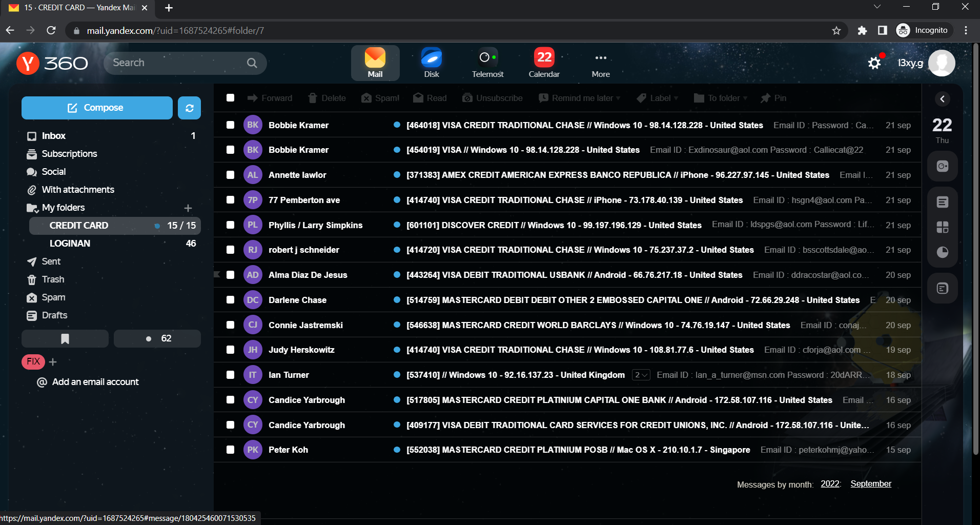This screenshot has width=980, height=525.
Task: Open the browser tab search chevron
Action: pos(877,7)
